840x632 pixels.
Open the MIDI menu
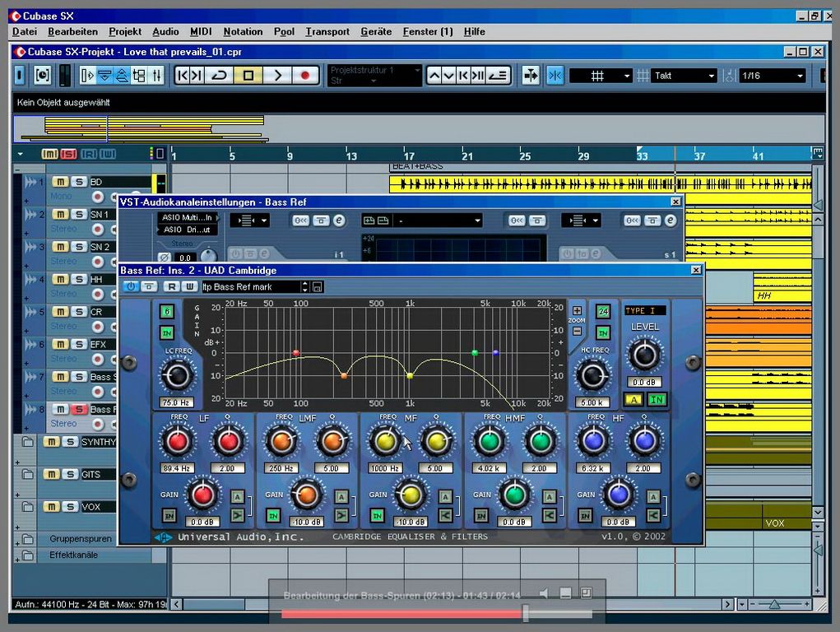[201, 31]
